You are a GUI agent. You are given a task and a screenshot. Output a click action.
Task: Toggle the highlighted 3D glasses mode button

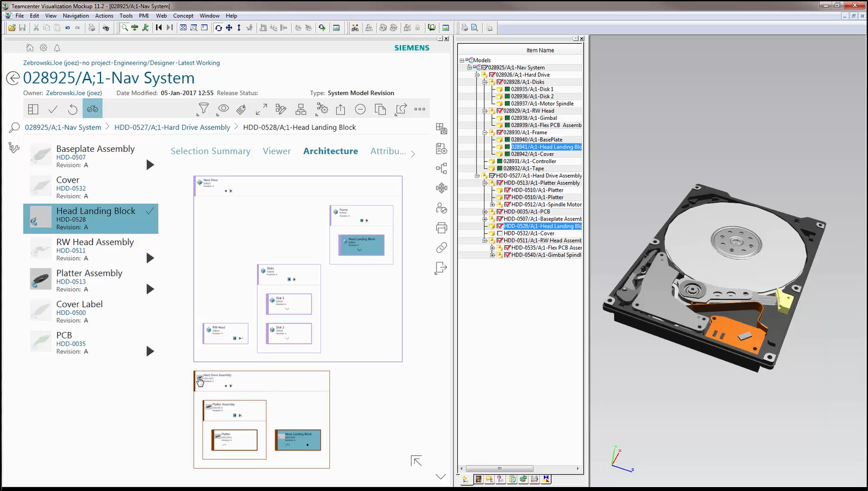click(93, 109)
